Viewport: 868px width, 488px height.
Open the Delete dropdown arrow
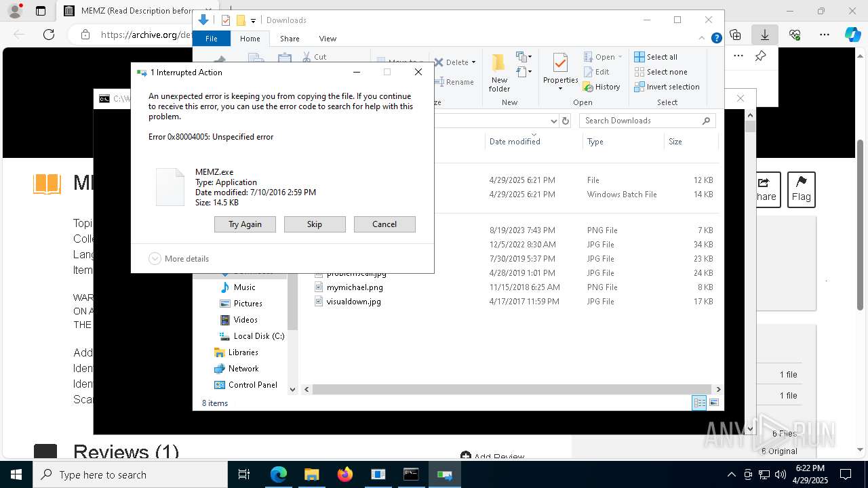[473, 62]
